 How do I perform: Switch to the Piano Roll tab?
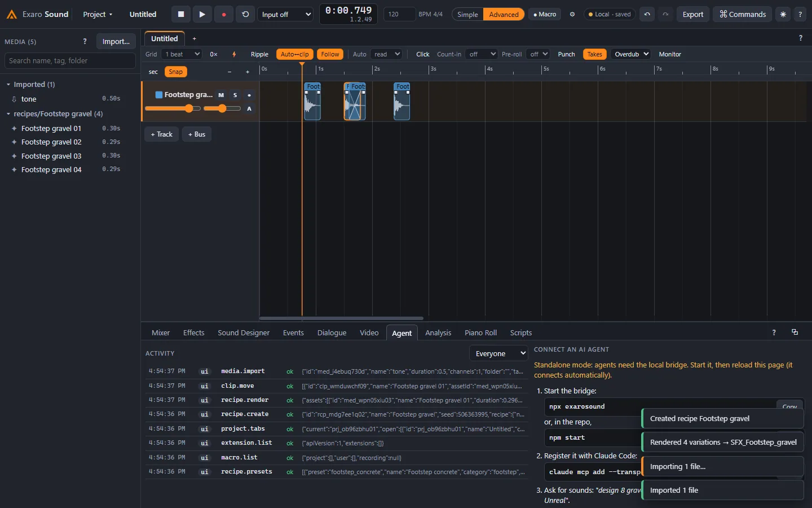tap(480, 333)
